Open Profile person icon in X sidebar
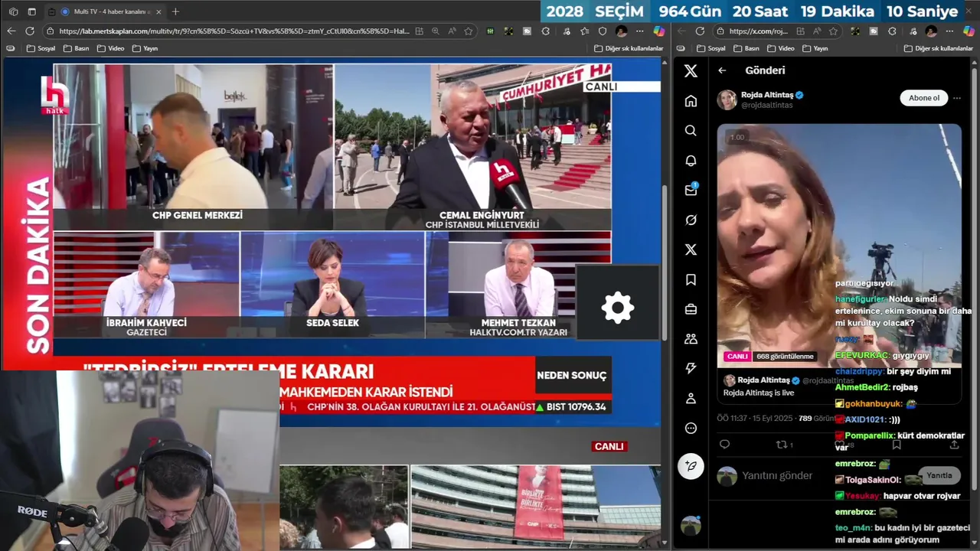 click(691, 399)
